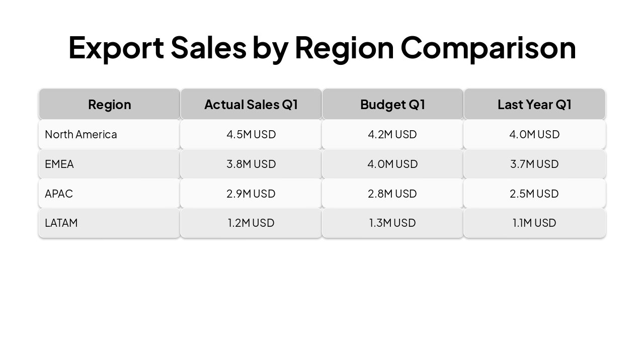The image size is (644, 362).
Task: Select the 3.7M USD cell
Action: (x=534, y=164)
